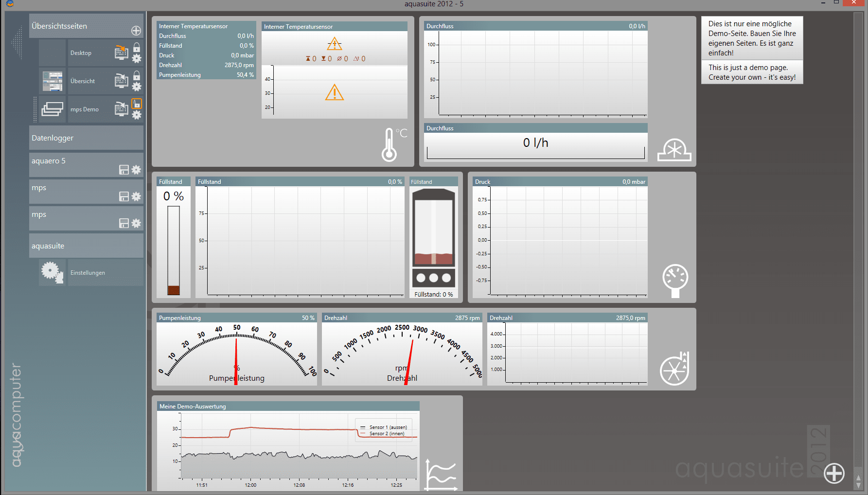Gear icon of mps row below aquaero 5
Viewport: 868px width, 495px height.
136,196
